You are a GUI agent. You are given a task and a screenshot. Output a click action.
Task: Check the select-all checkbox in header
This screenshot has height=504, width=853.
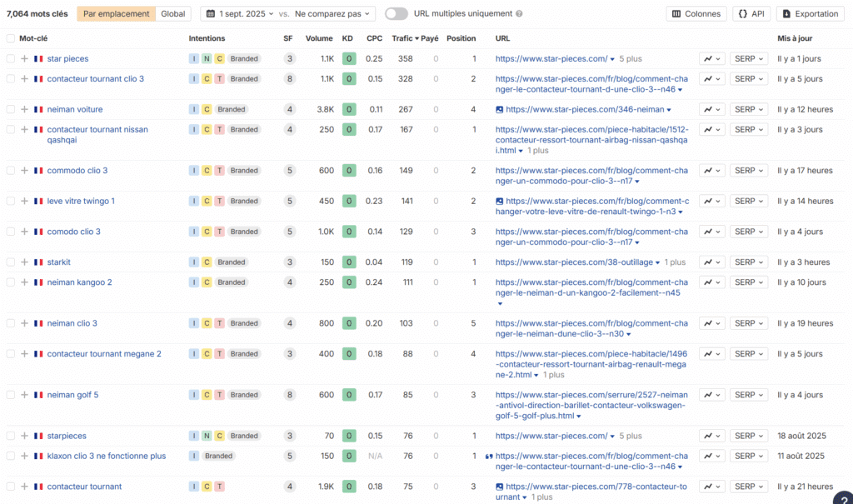point(10,38)
